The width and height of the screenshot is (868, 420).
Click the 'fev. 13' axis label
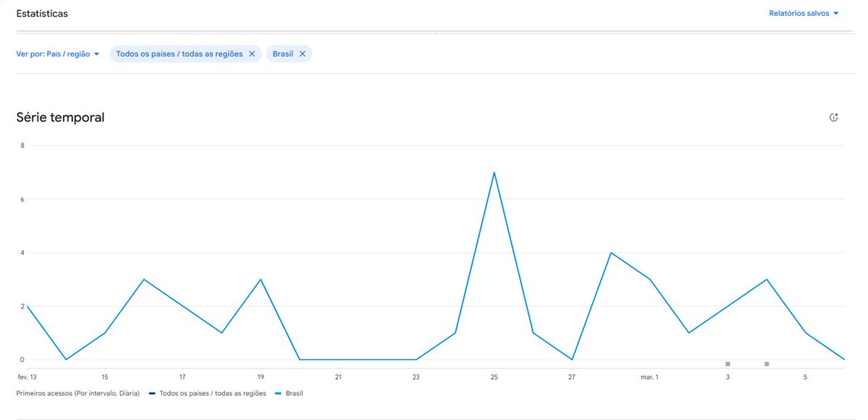27,377
